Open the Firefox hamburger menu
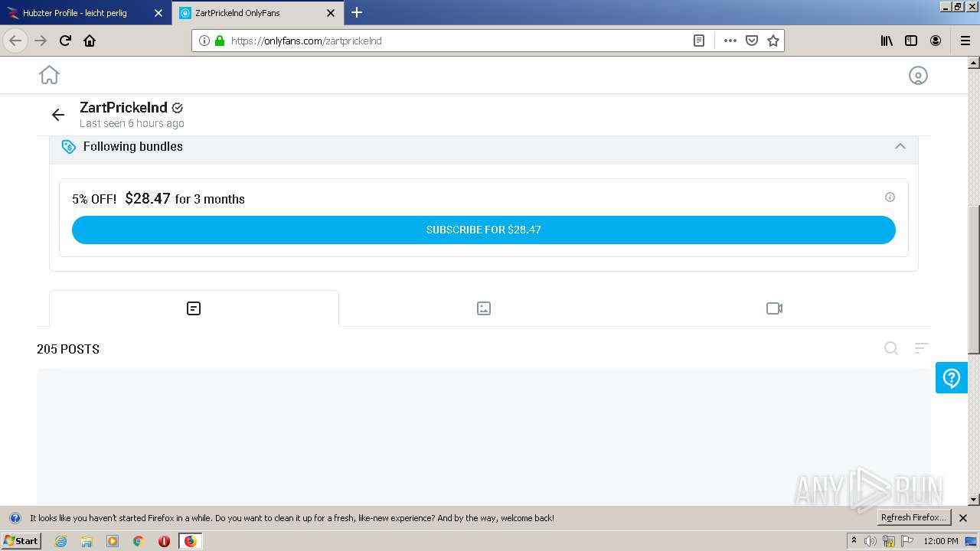This screenshot has height=551, width=980. [x=965, y=41]
